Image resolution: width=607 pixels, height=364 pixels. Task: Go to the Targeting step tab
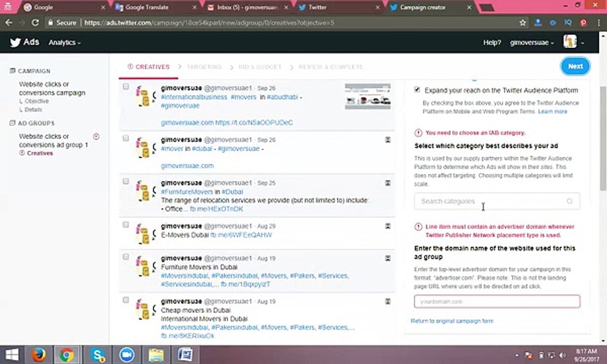(204, 67)
